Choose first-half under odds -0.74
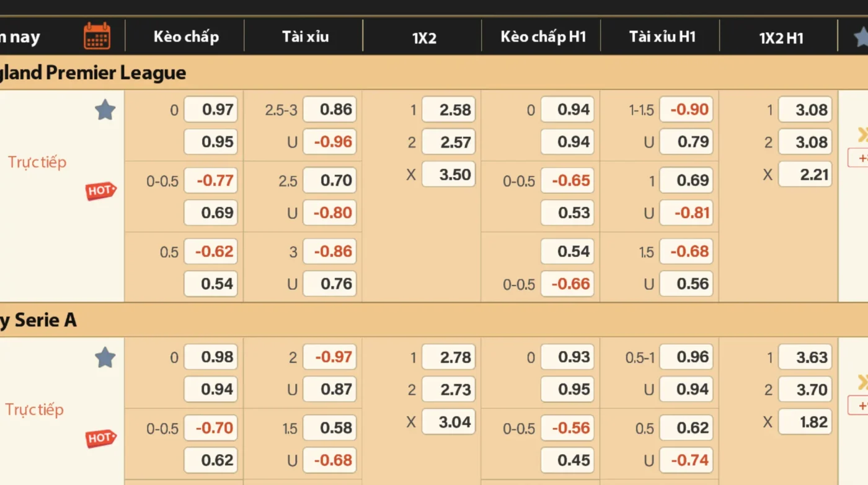Image resolution: width=868 pixels, height=485 pixels. (x=686, y=460)
